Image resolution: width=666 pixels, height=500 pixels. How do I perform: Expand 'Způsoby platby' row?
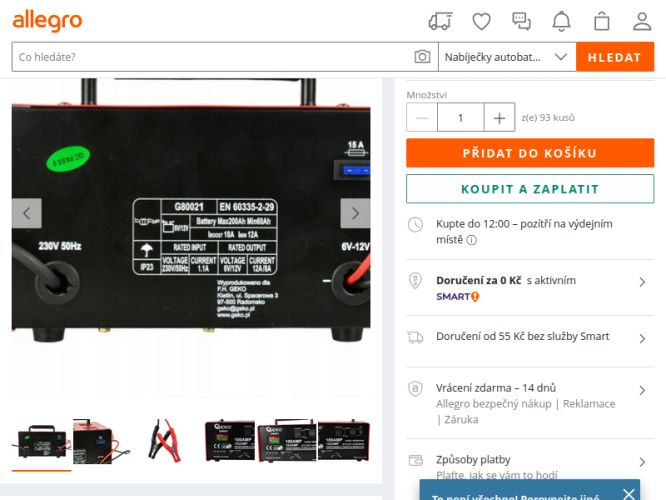pos(530,461)
